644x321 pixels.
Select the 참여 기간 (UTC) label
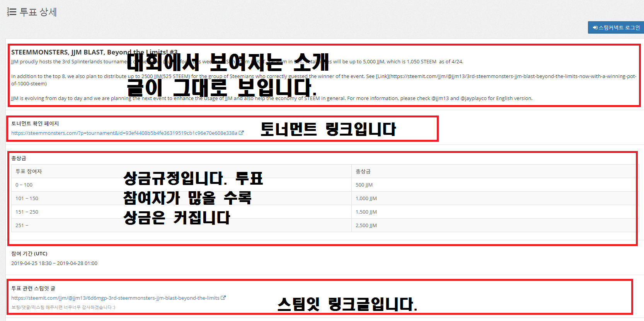29,254
